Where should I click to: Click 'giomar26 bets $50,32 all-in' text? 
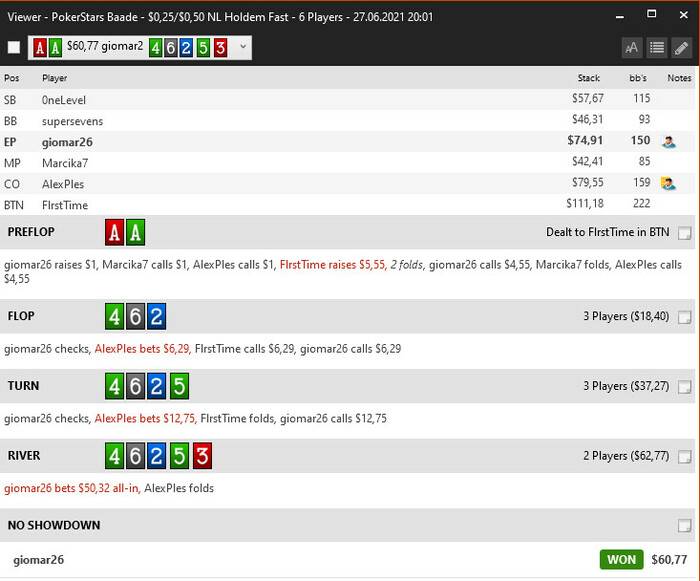point(72,488)
